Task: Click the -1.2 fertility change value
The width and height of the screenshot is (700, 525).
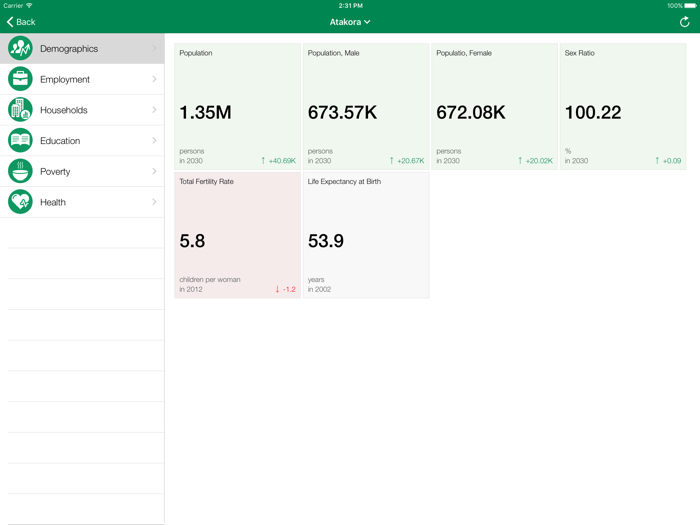Action: tap(289, 289)
